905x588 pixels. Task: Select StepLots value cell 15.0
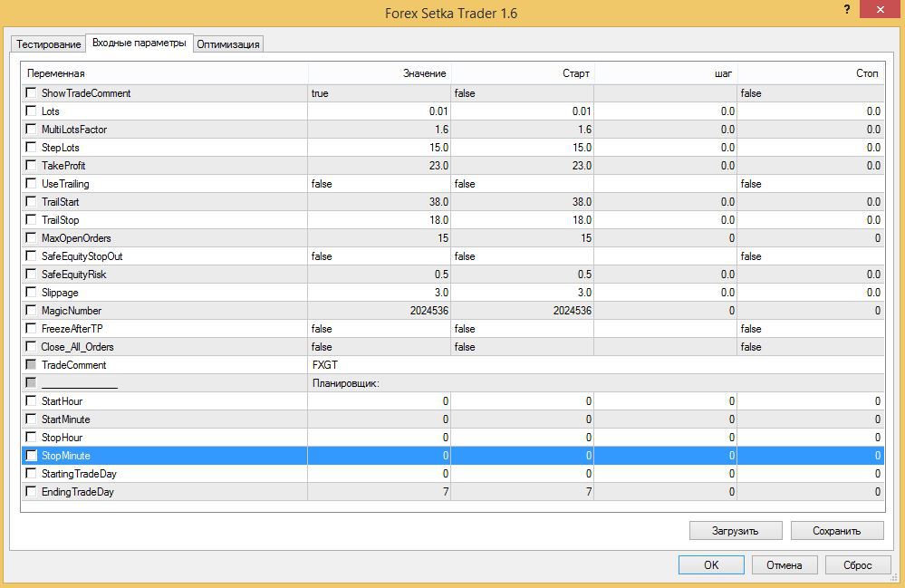click(x=380, y=147)
